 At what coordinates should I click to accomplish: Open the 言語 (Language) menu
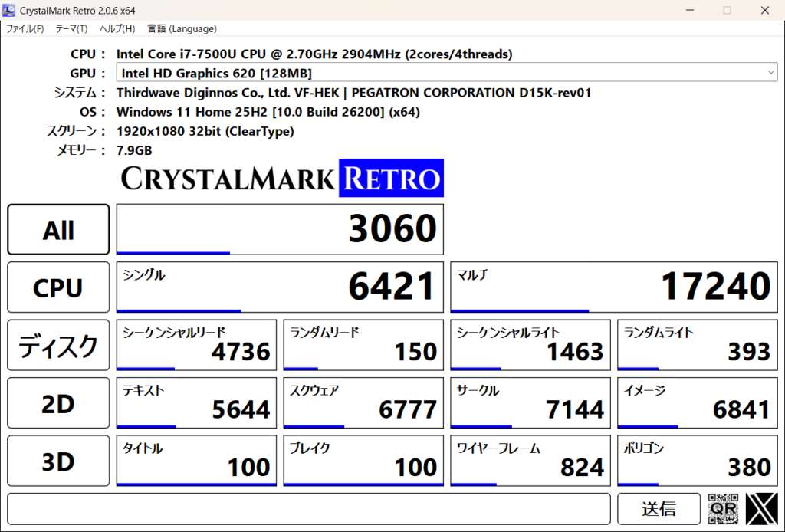[x=182, y=29]
